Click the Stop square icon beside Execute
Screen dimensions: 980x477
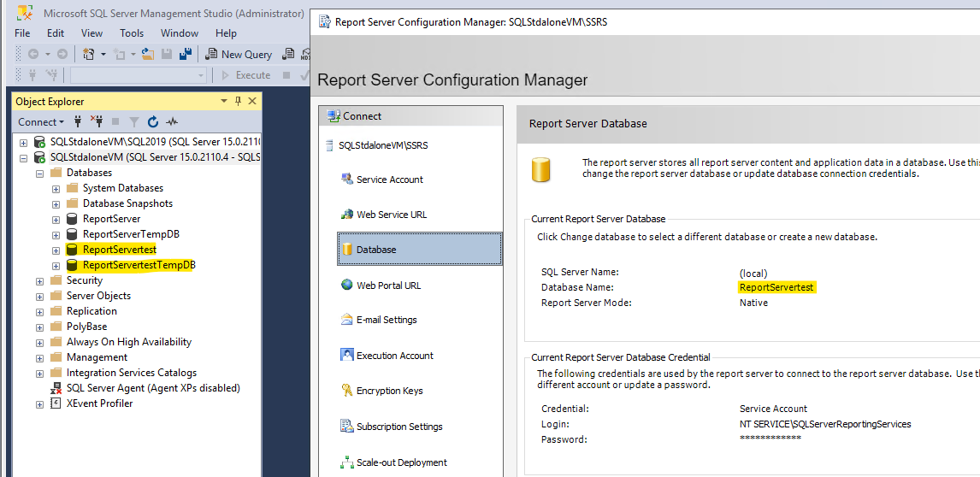click(x=286, y=75)
